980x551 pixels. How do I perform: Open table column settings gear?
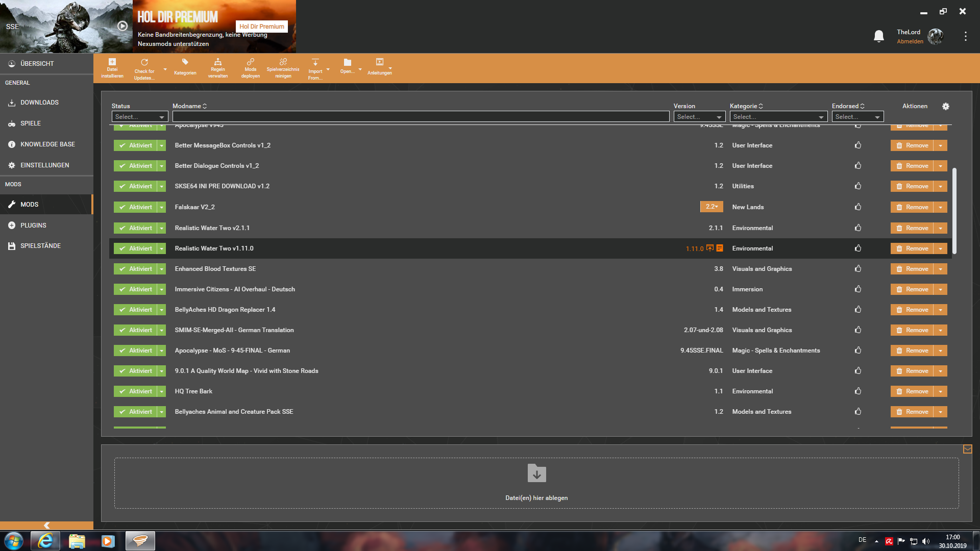click(945, 106)
